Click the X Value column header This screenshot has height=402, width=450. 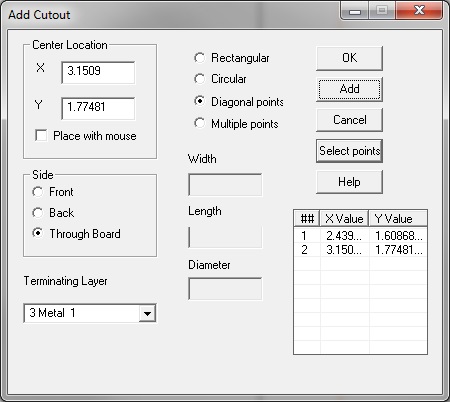(344, 219)
